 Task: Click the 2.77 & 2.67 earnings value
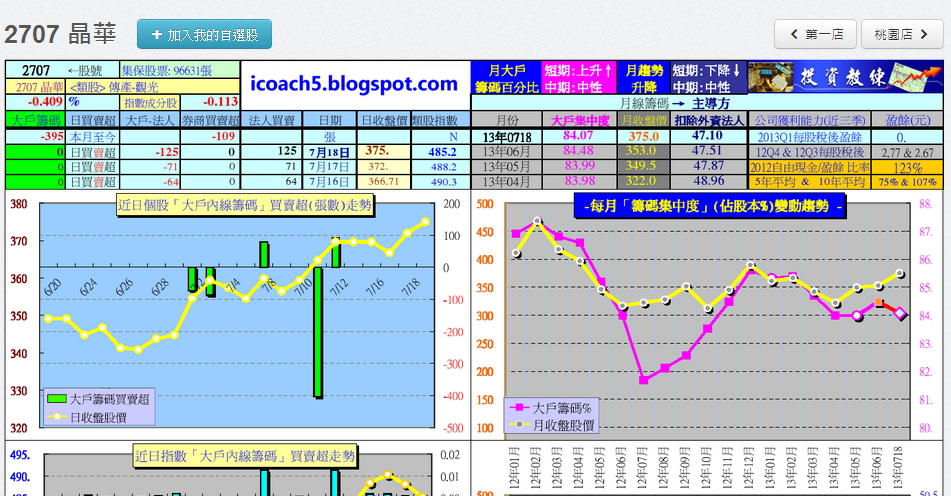[907, 152]
